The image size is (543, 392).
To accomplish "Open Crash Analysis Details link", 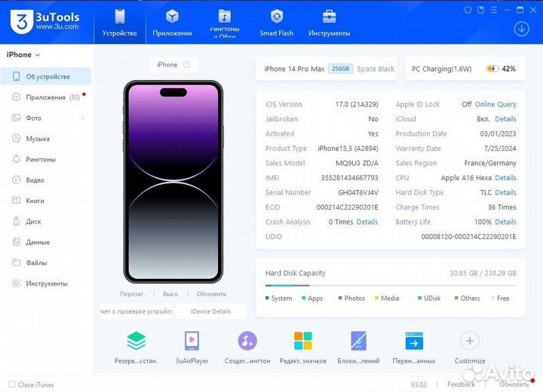I will [367, 222].
